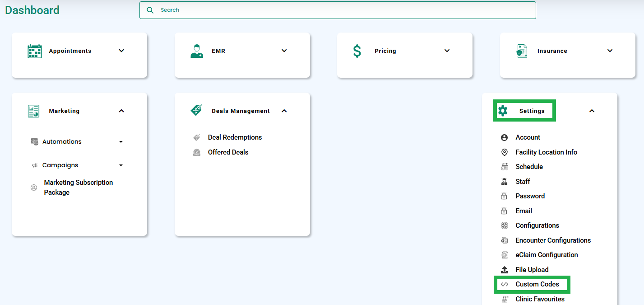Click the Dashboard page heading

point(32,10)
